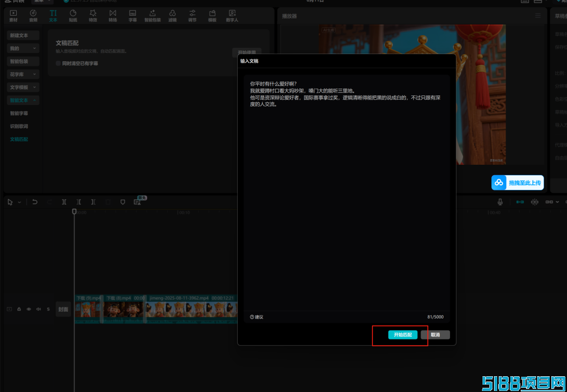This screenshot has width=567, height=392.
Task: Click the marker shield icon
Action: [x=122, y=202]
